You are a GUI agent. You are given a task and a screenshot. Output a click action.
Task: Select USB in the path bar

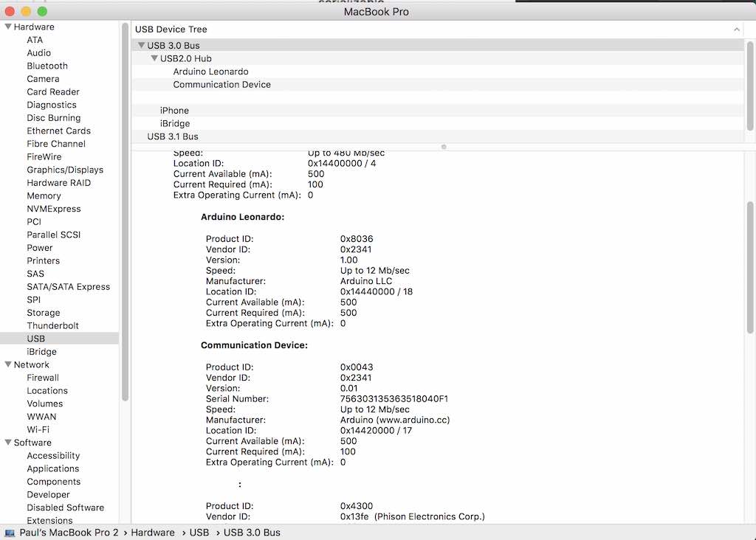point(199,533)
